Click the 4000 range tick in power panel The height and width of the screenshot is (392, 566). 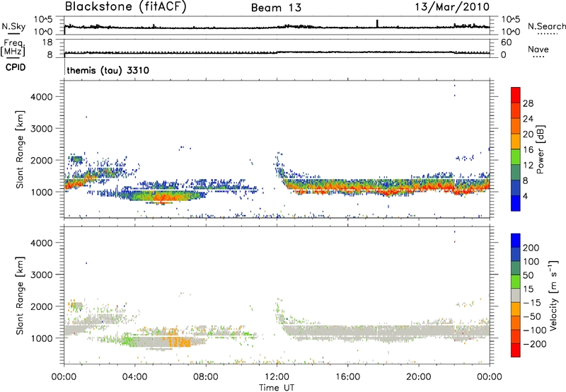pos(42,97)
